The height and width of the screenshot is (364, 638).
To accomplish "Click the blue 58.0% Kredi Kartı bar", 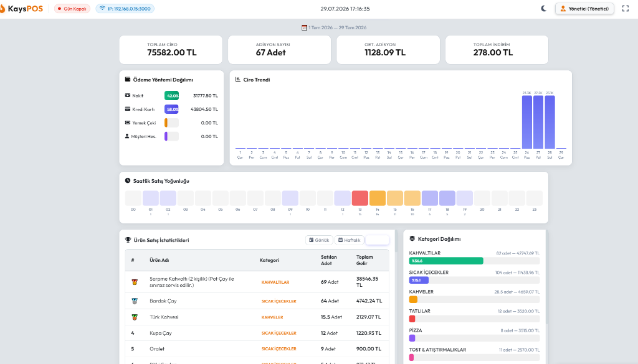I will pos(172,109).
